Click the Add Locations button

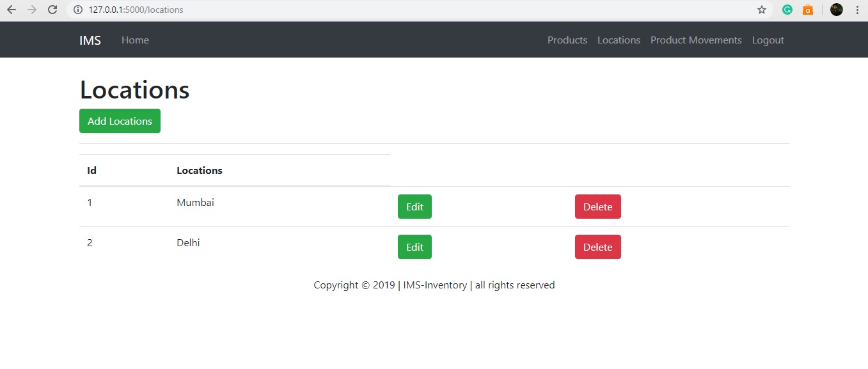pos(119,121)
